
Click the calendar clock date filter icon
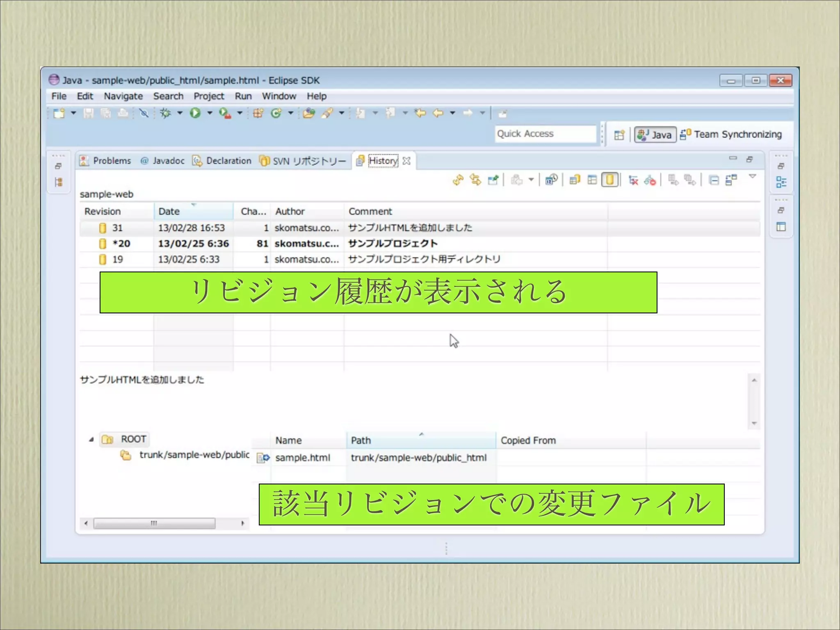pos(551,180)
